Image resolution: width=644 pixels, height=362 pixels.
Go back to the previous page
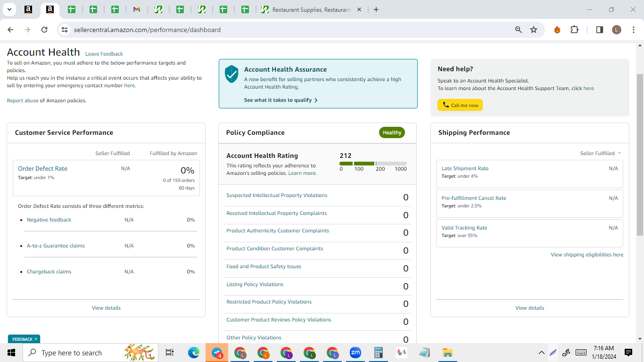tap(10, 30)
